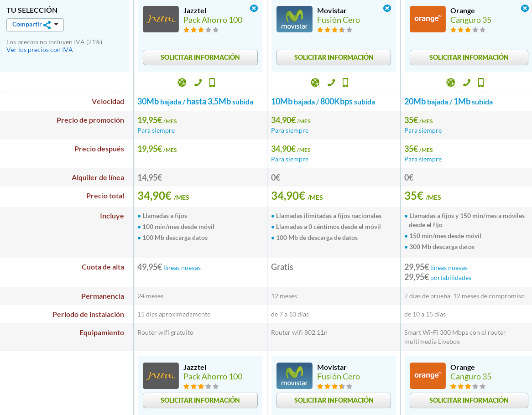This screenshot has width=532, height=415.
Task: Click the 24 meses permanence cell
Action: (150, 296)
